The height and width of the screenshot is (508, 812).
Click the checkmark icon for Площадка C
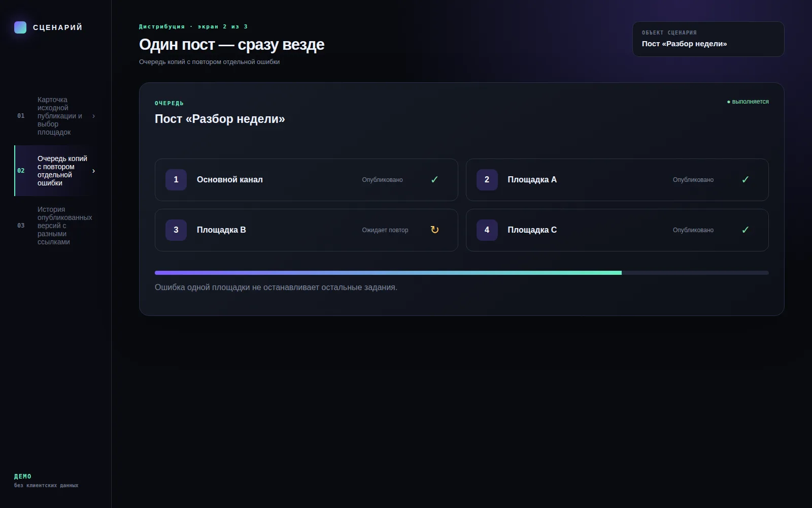click(x=745, y=230)
